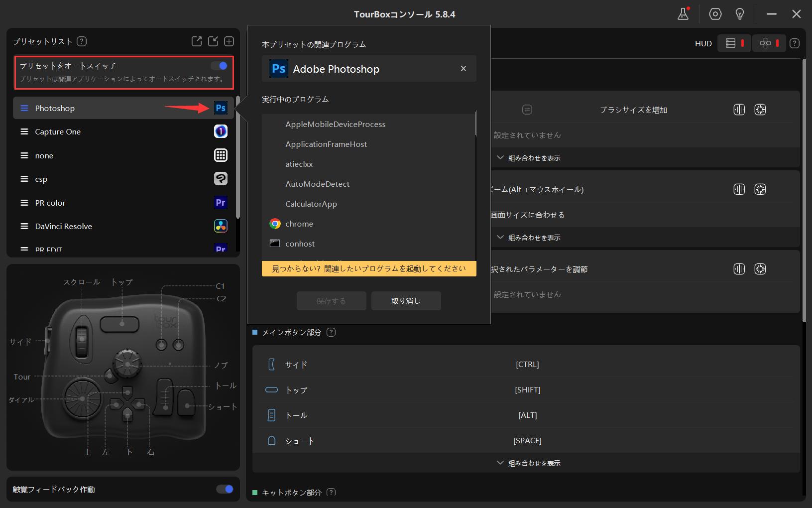Remove Adobe Photoshop from linked programs
812x508 pixels.
coord(464,69)
